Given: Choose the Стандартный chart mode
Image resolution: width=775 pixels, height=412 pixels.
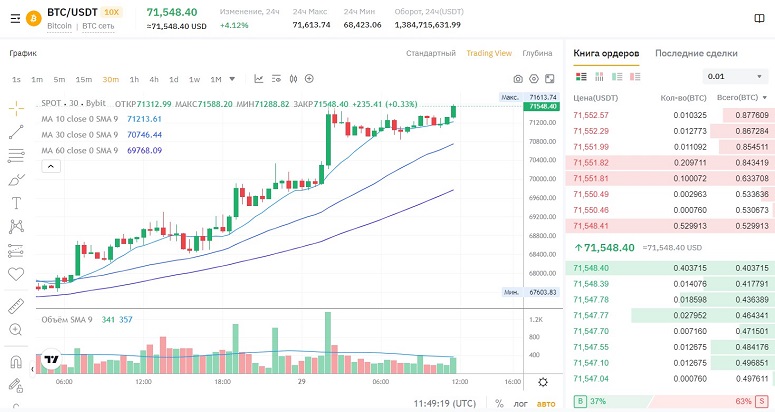Looking at the screenshot, I should 431,53.
